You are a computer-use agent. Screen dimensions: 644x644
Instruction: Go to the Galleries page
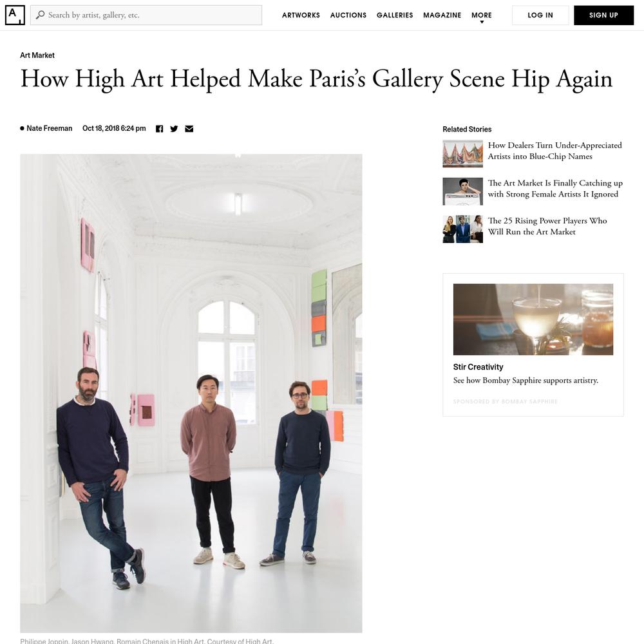(x=395, y=15)
